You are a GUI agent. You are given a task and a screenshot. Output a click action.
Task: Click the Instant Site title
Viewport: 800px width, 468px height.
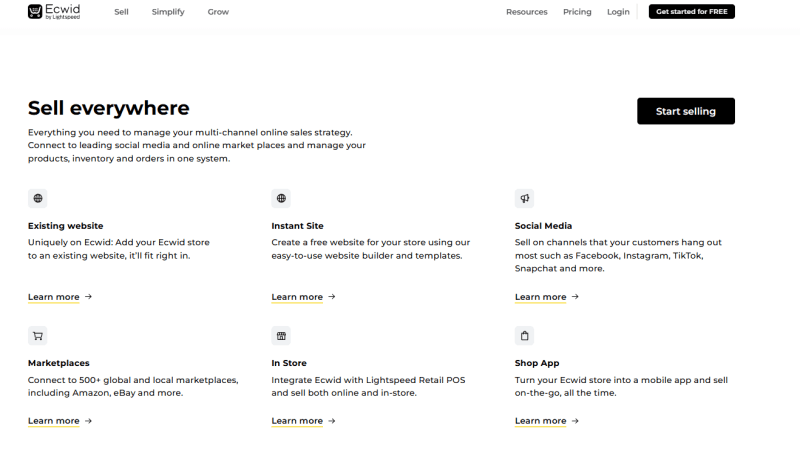pos(297,226)
